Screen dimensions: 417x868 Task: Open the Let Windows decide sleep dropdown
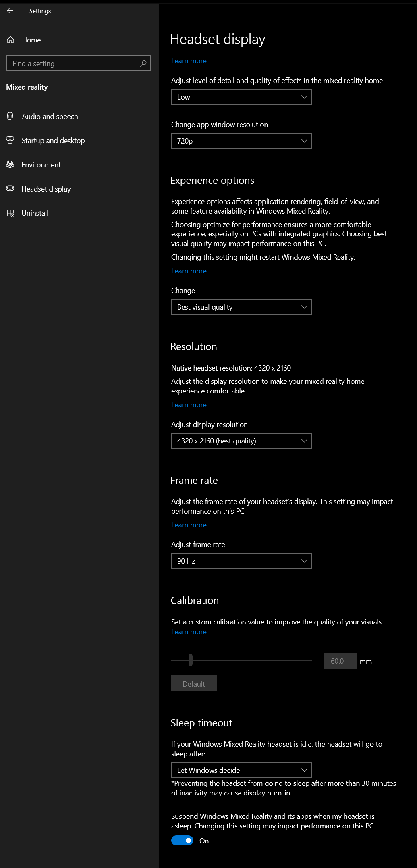point(242,770)
